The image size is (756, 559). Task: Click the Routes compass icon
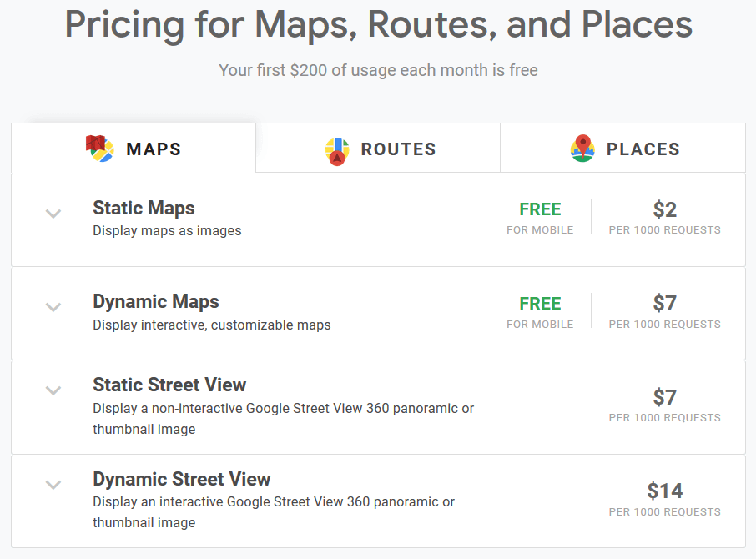coord(337,151)
